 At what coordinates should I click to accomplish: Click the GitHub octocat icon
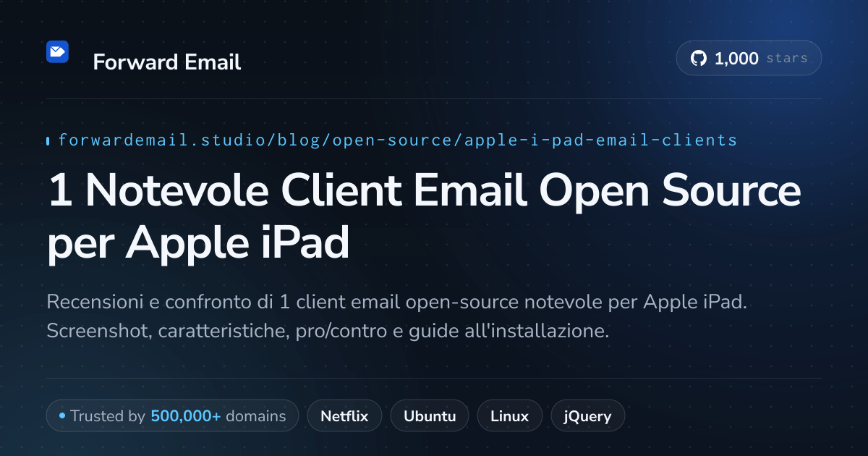coord(699,59)
